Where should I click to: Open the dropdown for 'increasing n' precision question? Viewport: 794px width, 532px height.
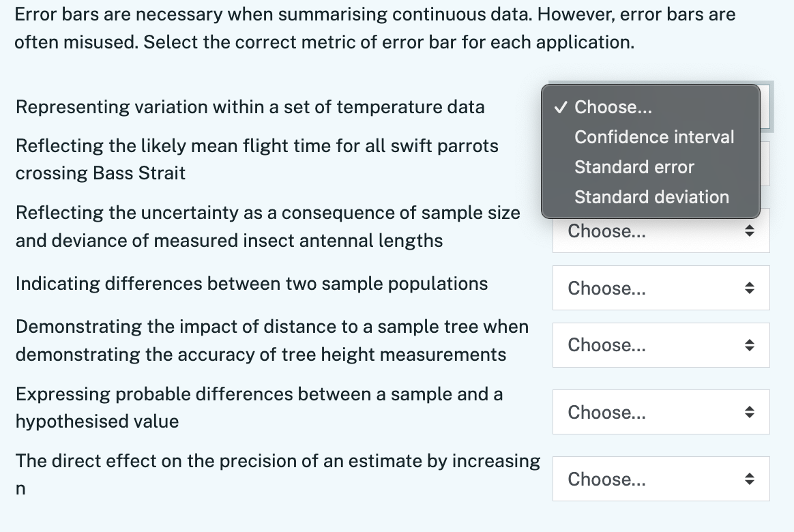click(660, 478)
